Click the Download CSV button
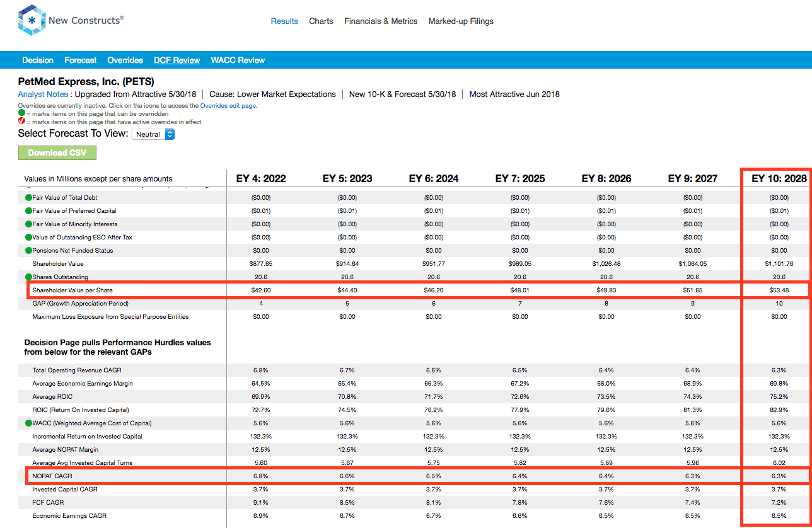Viewport: 812px width, 528px height. pos(57,152)
